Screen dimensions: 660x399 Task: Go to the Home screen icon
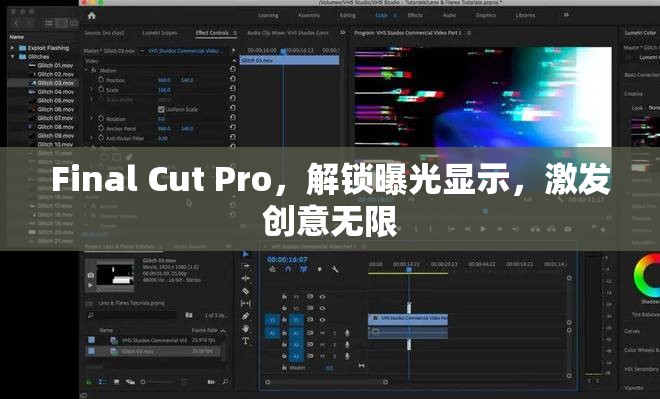(92, 16)
